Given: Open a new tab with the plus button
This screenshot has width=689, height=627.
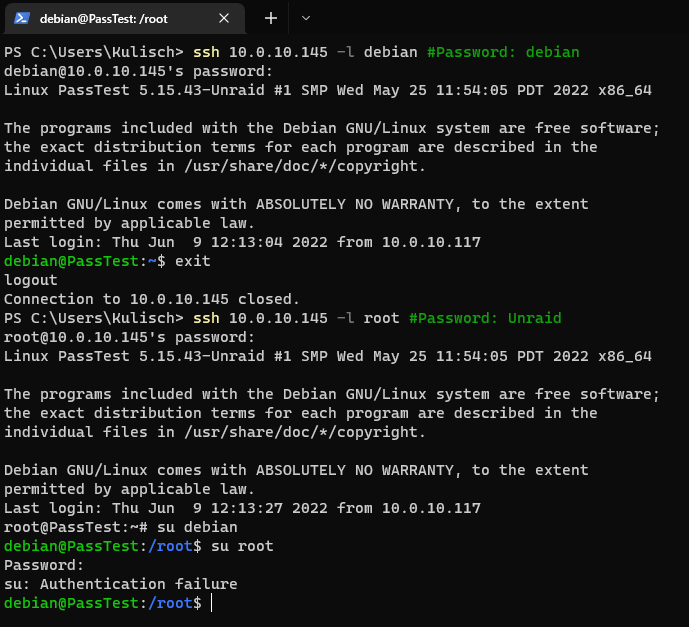Looking at the screenshot, I should pyautogui.click(x=271, y=18).
